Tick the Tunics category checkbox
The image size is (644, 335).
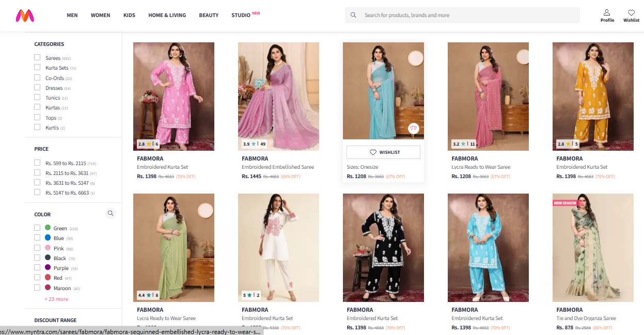[x=37, y=98]
